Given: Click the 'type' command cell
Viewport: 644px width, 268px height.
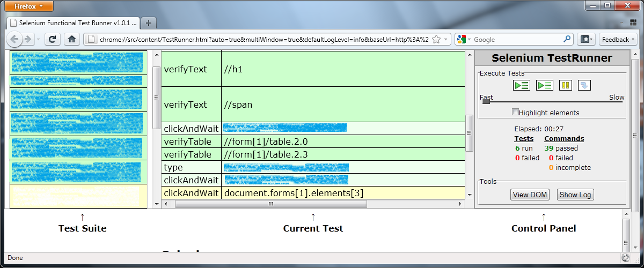Looking at the screenshot, I should pos(191,167).
